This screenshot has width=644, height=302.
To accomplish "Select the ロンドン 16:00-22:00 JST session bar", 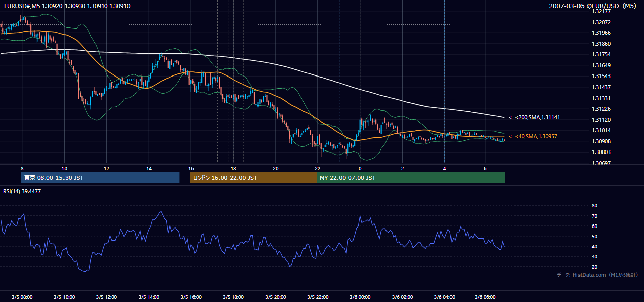I will point(253,178).
